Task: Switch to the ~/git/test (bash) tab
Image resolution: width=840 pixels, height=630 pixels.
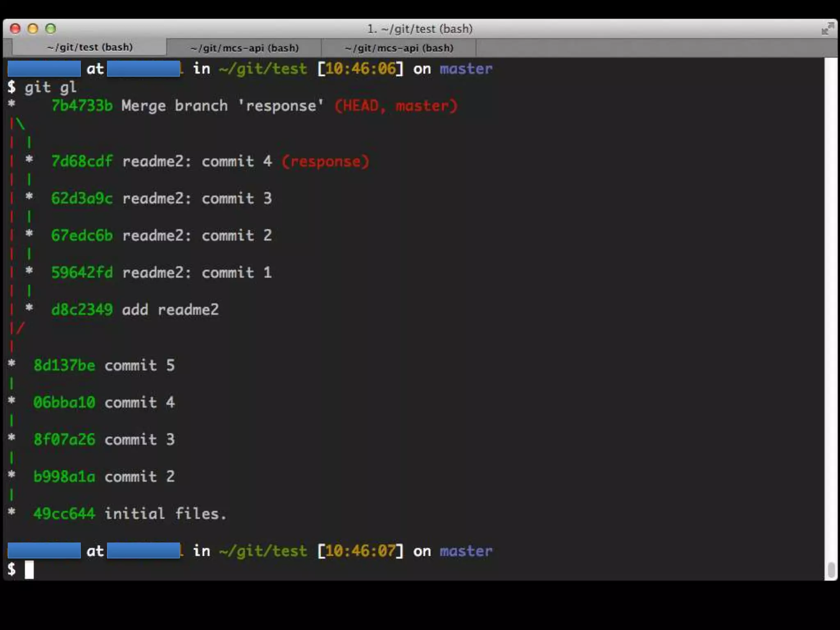Action: click(x=89, y=47)
